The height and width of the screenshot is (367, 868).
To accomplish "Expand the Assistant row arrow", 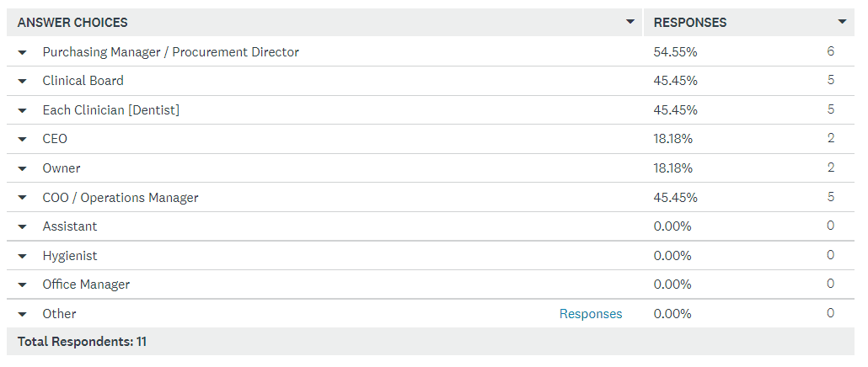I will pos(22,226).
